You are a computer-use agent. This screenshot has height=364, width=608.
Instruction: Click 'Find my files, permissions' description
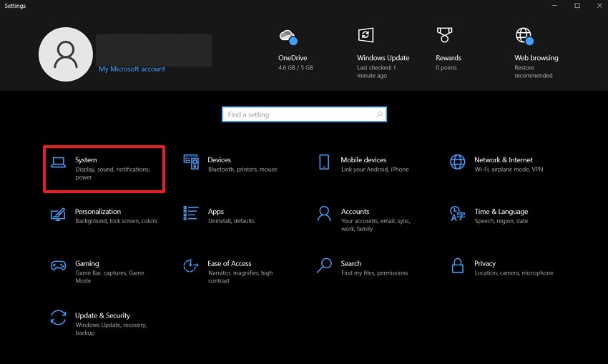375,273
